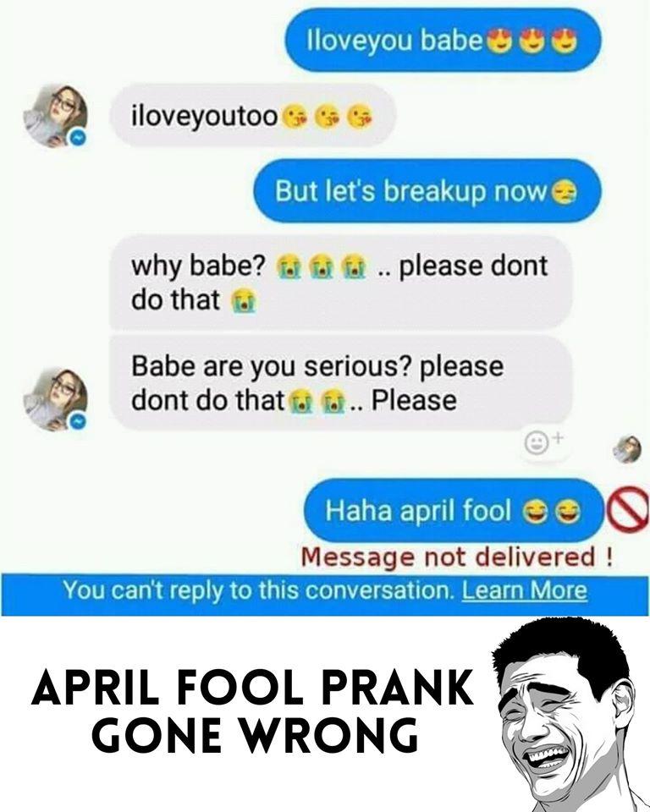
Task: Click the lower sender profile picture
Action: [x=55, y=398]
